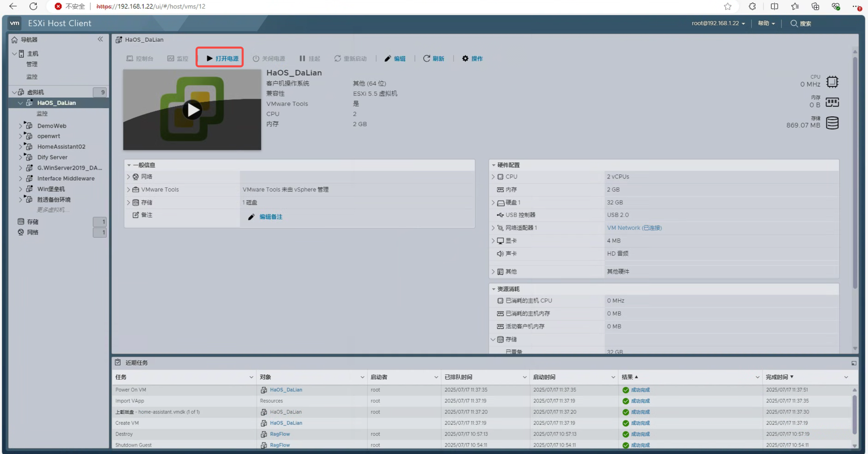The width and height of the screenshot is (868, 454).
Task: Open the Actions gear menu
Action: [465, 58]
